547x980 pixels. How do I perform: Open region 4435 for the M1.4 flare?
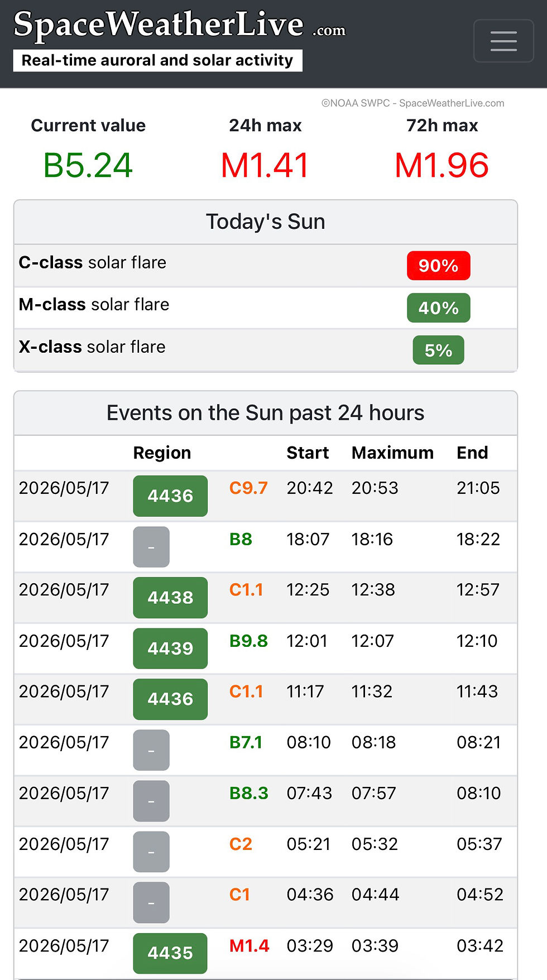click(170, 953)
